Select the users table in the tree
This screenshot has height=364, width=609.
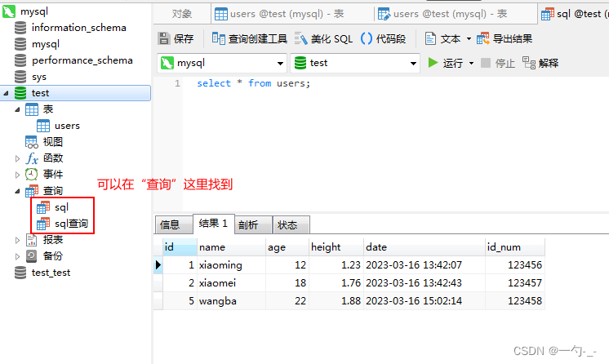[x=67, y=126]
